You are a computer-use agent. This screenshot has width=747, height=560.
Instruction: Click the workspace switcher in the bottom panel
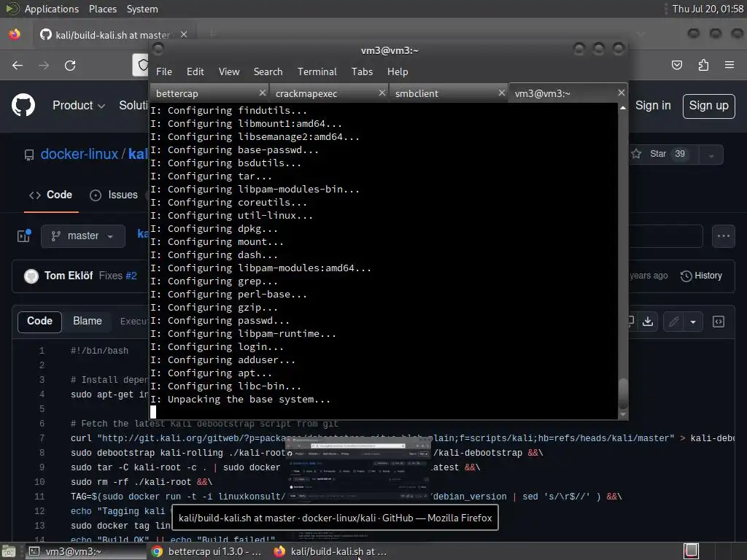point(691,551)
